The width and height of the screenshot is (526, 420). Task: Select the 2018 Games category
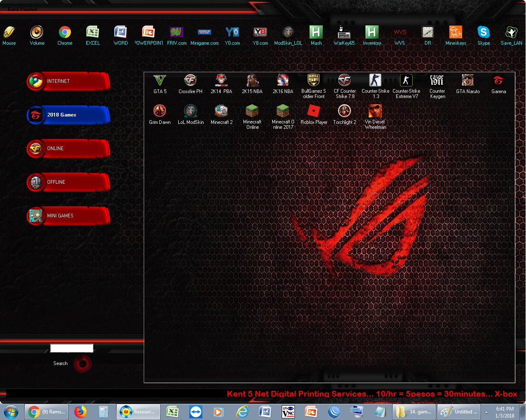tap(69, 115)
